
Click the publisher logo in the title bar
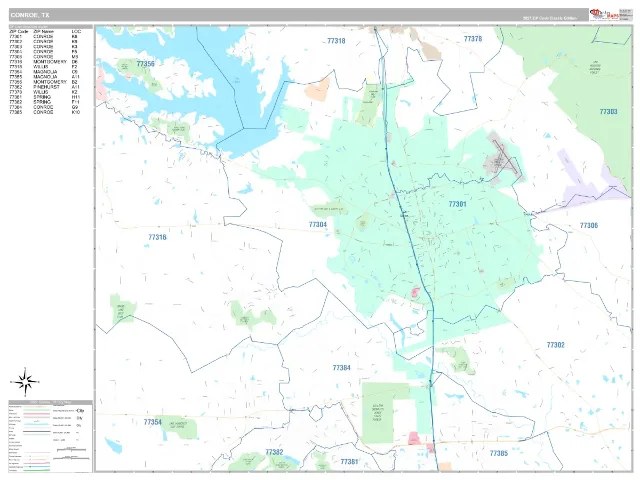(603, 14)
